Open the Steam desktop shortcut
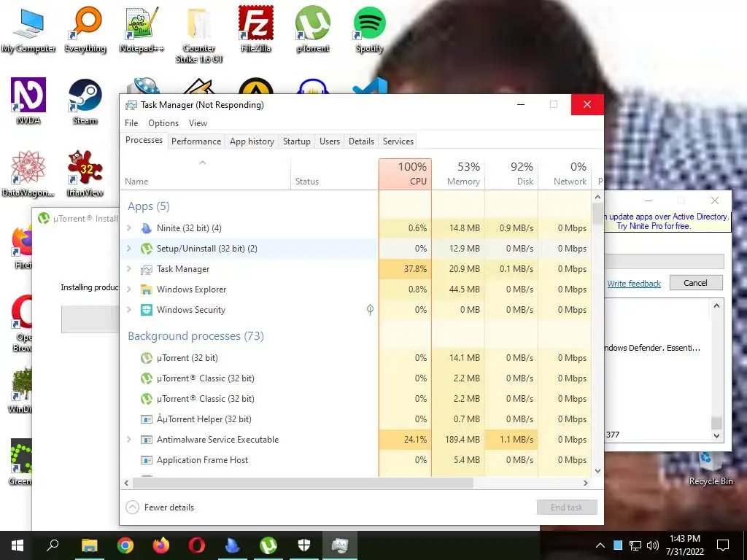 85,101
